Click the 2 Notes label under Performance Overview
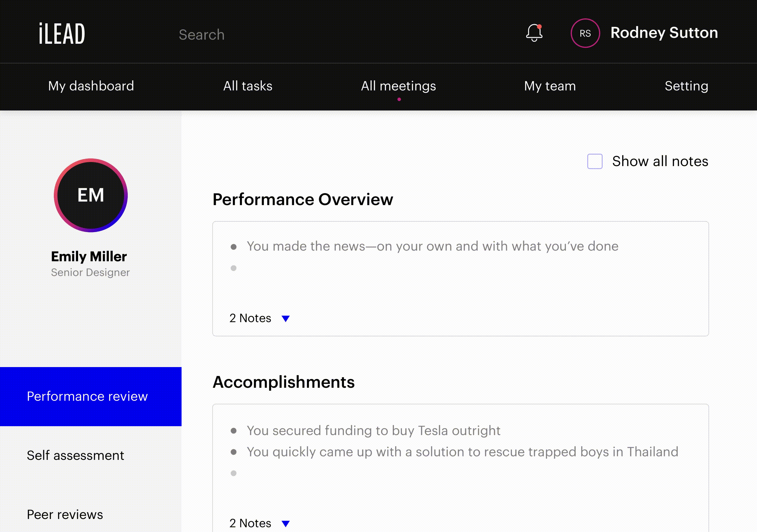Image resolution: width=757 pixels, height=532 pixels. pos(250,318)
